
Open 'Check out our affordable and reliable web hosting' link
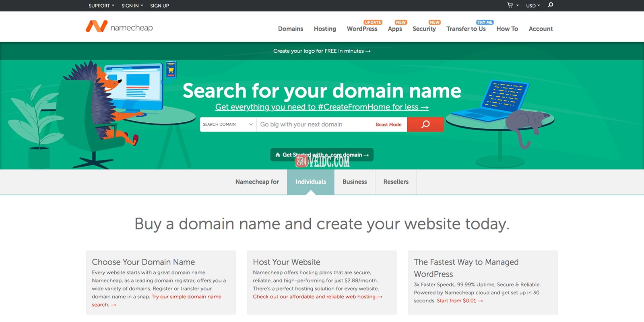pos(318,297)
